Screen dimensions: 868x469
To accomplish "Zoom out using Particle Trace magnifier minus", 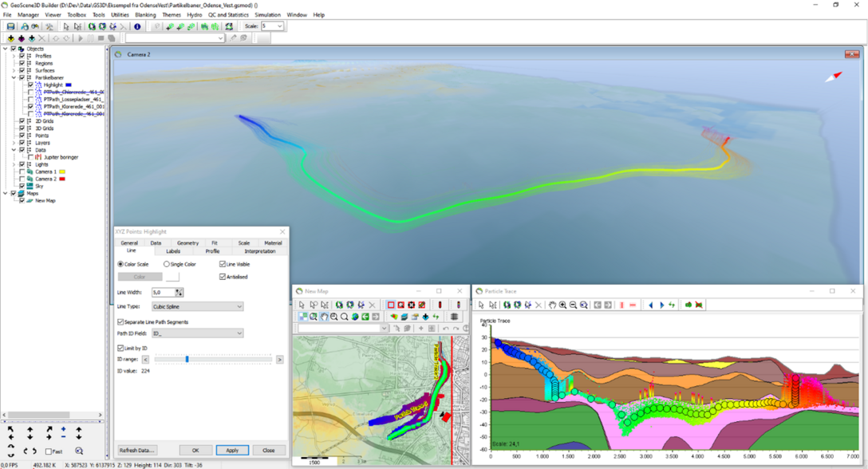I will (x=573, y=305).
